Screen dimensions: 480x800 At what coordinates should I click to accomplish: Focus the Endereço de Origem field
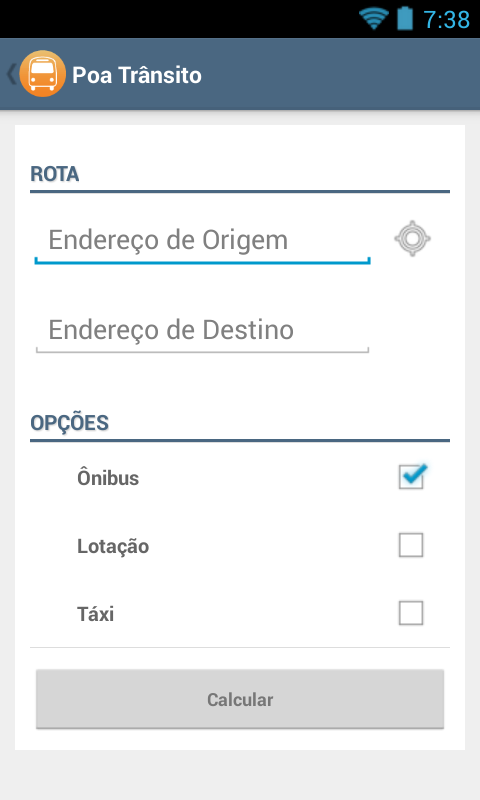202,240
